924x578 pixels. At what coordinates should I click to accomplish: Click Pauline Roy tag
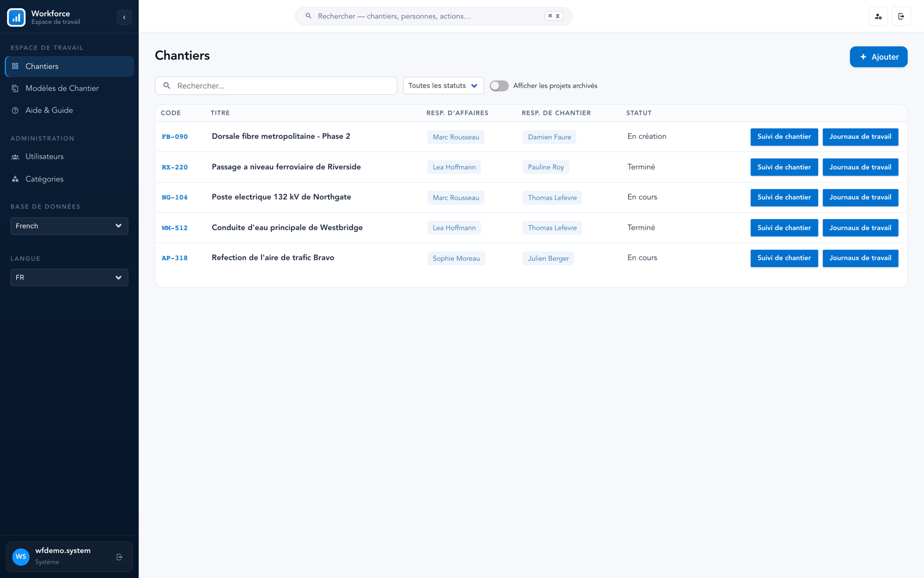click(x=546, y=167)
